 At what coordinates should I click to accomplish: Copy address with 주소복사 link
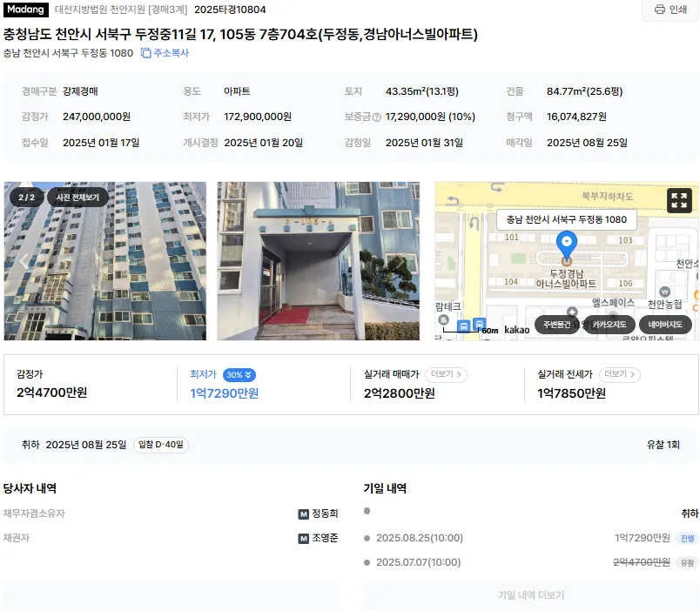click(x=165, y=53)
